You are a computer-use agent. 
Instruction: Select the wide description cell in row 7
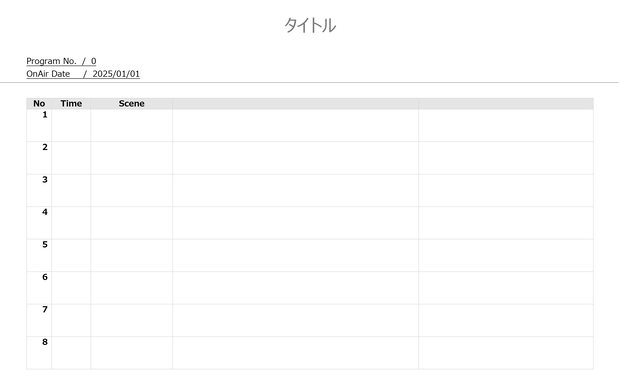click(x=295, y=320)
